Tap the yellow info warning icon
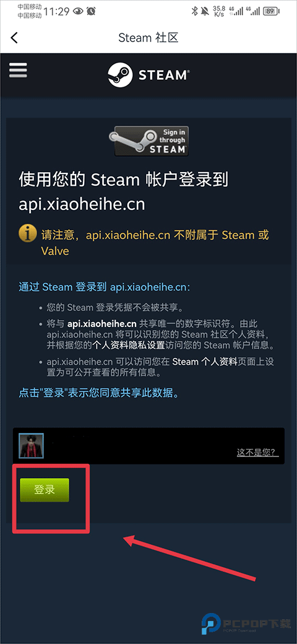This screenshot has height=644, width=297. 27,235
